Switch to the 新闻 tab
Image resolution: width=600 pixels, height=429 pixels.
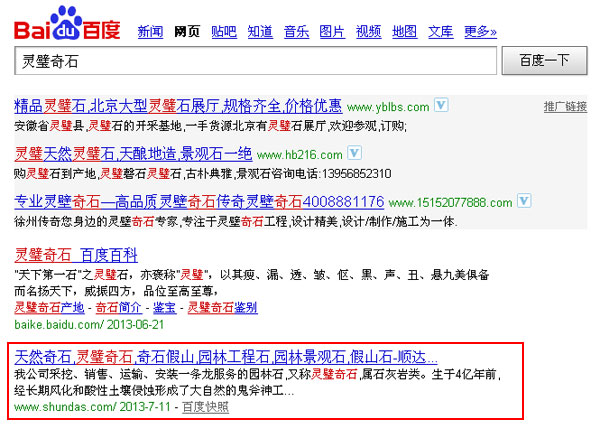point(150,32)
